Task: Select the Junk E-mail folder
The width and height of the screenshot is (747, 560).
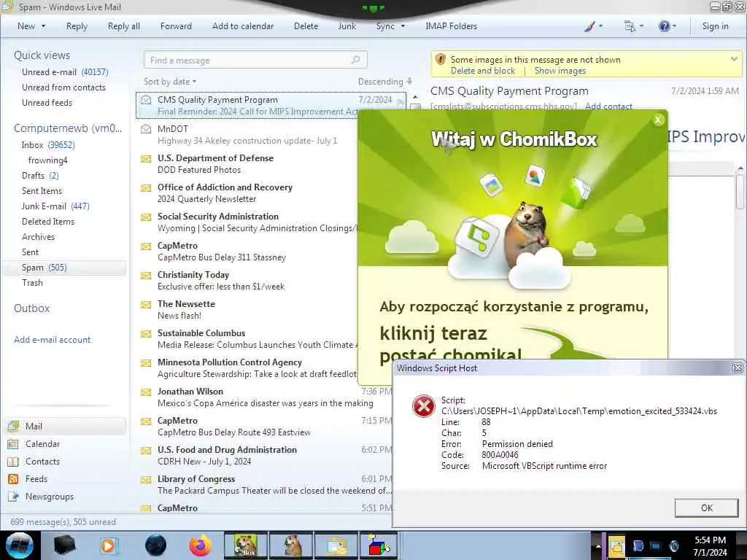Action: [x=55, y=206]
